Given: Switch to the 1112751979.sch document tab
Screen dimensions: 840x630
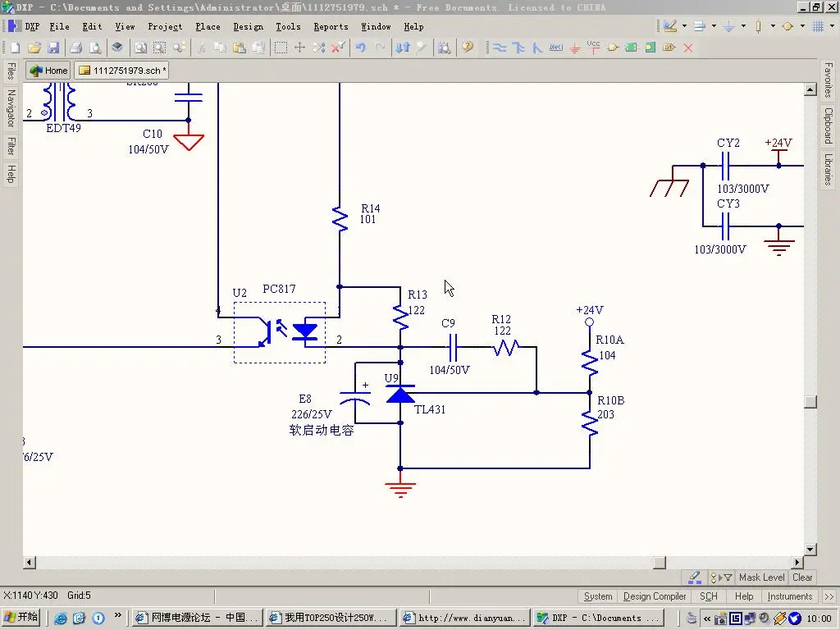Looking at the screenshot, I should [122, 71].
